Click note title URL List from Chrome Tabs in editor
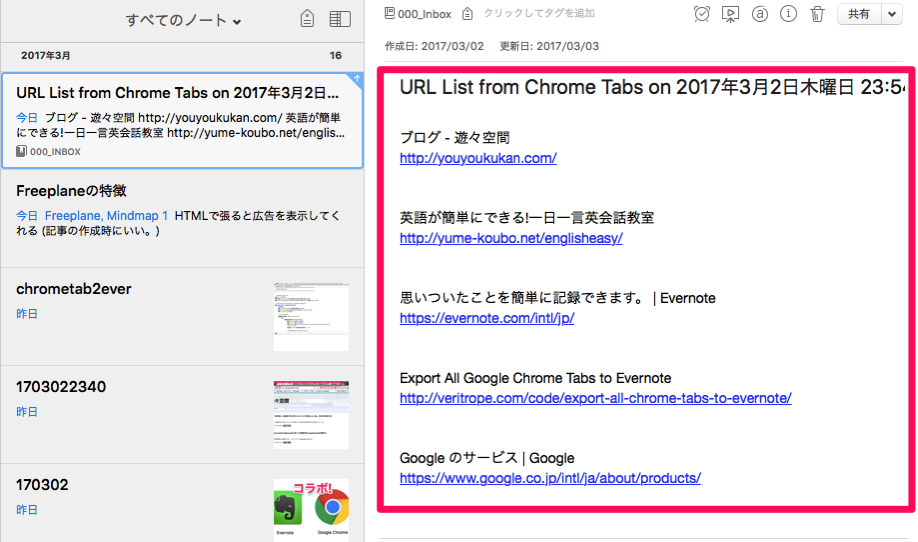The height and width of the screenshot is (542, 918). click(652, 87)
